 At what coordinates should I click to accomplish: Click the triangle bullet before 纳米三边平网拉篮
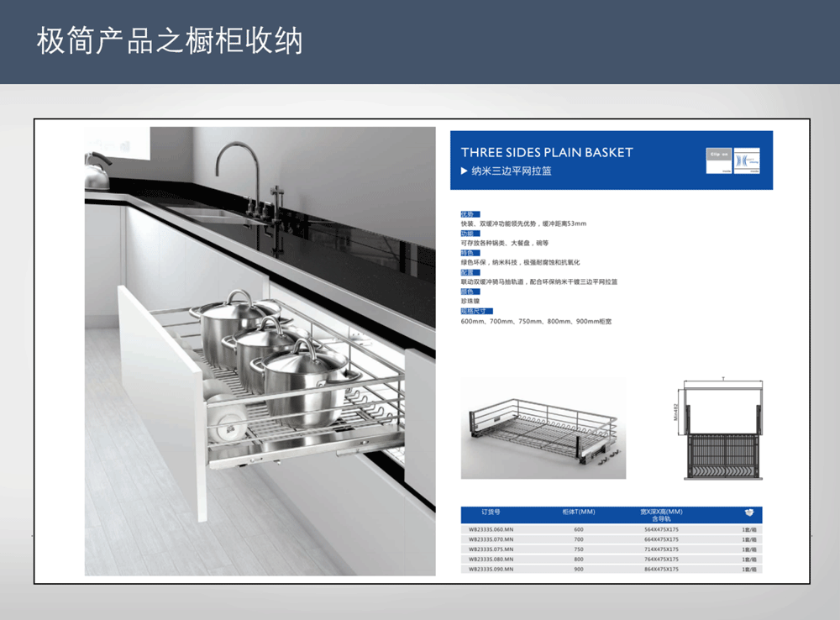click(464, 171)
